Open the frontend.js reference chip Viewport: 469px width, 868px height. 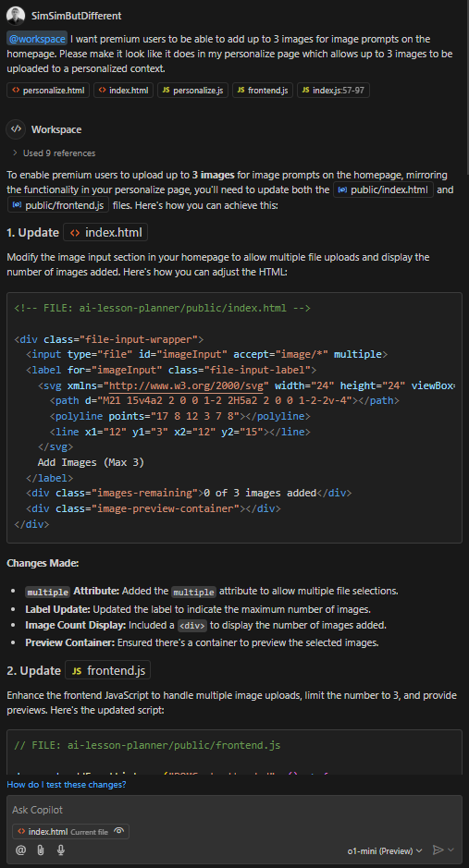pyautogui.click(x=263, y=91)
